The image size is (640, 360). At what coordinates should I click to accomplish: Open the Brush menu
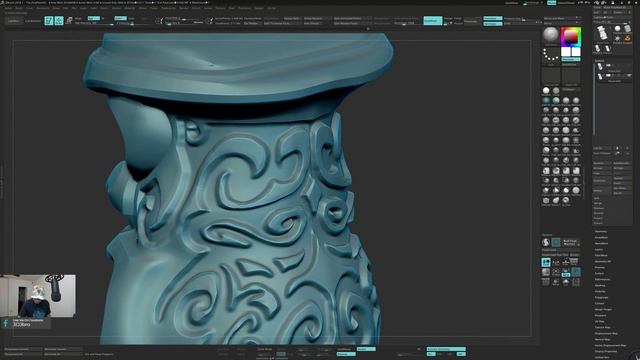[19, 8]
